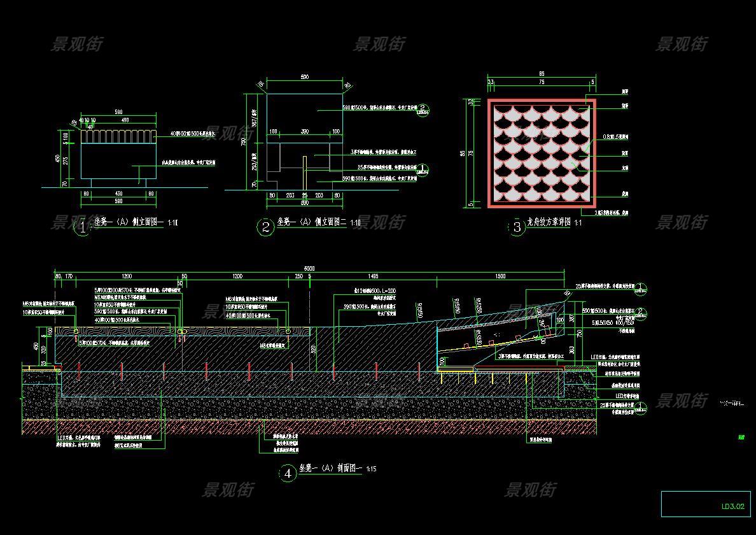
Task: Click the 85 width dimension above pattern detail
Action: point(541,74)
